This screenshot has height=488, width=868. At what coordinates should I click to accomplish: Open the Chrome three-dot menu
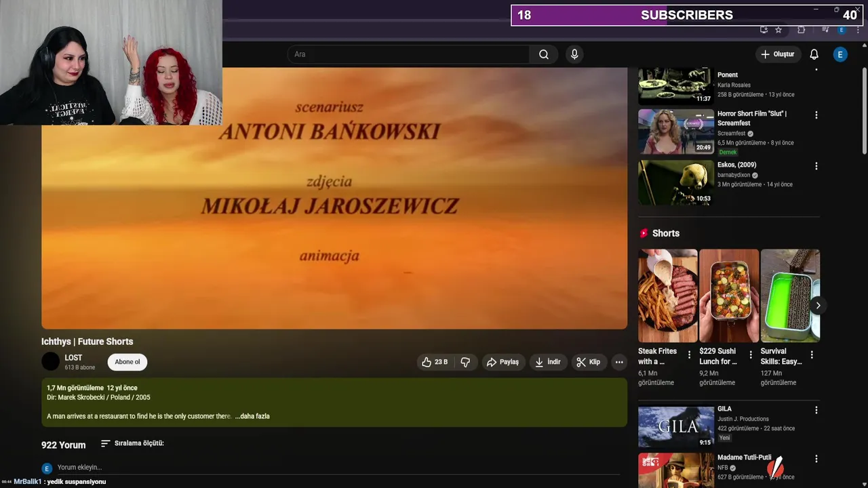[x=858, y=30]
